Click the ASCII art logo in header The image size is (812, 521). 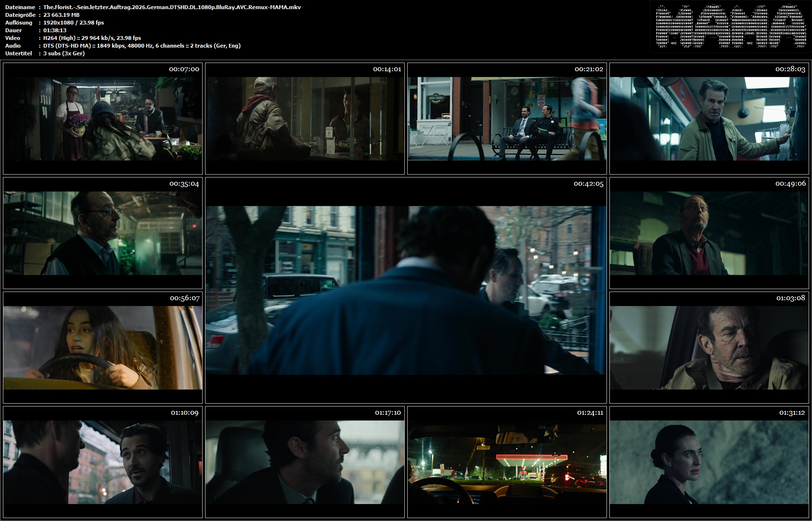pyautogui.click(x=731, y=26)
